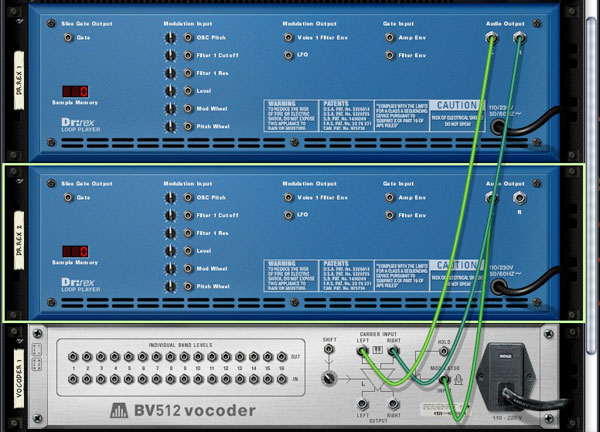Click the Amp Env gate input on Dr.REX 2
This screenshot has height=432, width=600.
tap(390, 197)
